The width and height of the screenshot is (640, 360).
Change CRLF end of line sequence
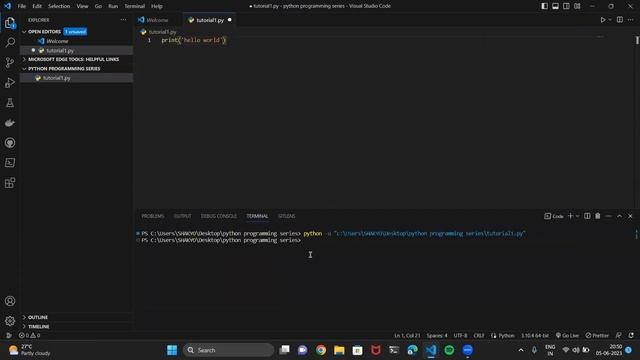click(x=479, y=335)
